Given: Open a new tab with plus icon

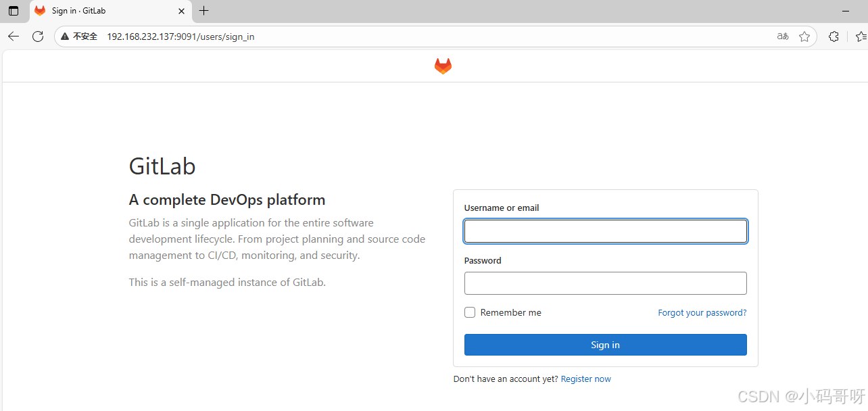Looking at the screenshot, I should [203, 11].
